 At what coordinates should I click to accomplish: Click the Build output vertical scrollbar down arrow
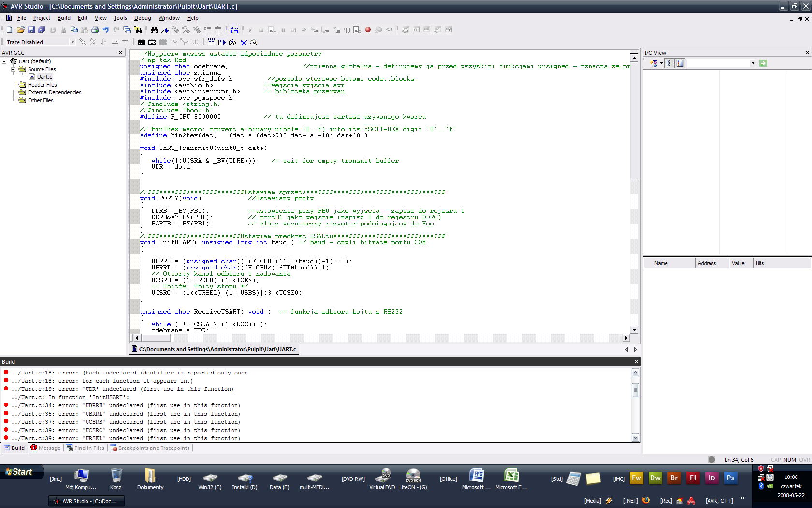pyautogui.click(x=636, y=437)
